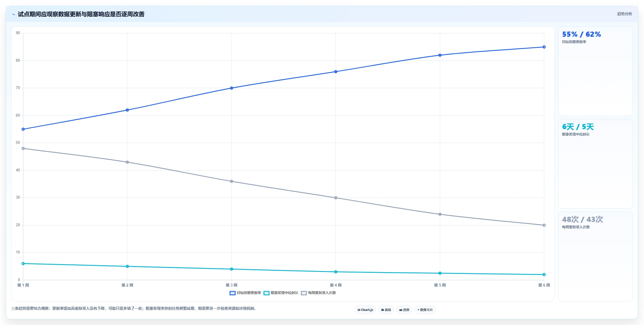Click the footnote text starting 三条趋势需要结合观察
Viewport: 644px width, 325px height.
pyautogui.click(x=134, y=309)
